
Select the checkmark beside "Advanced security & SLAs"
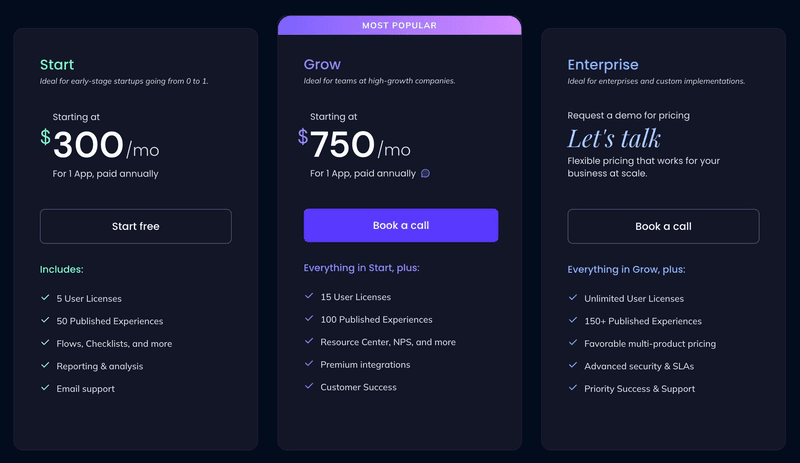tap(573, 366)
